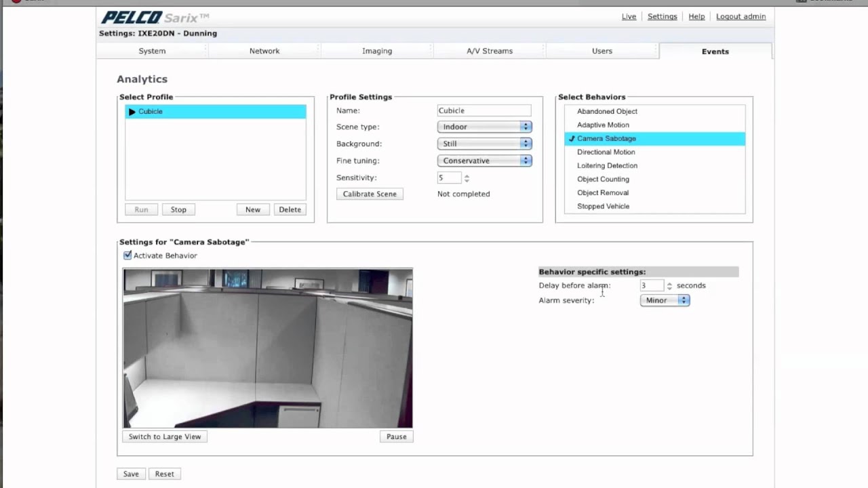Open the Help link

(x=696, y=16)
